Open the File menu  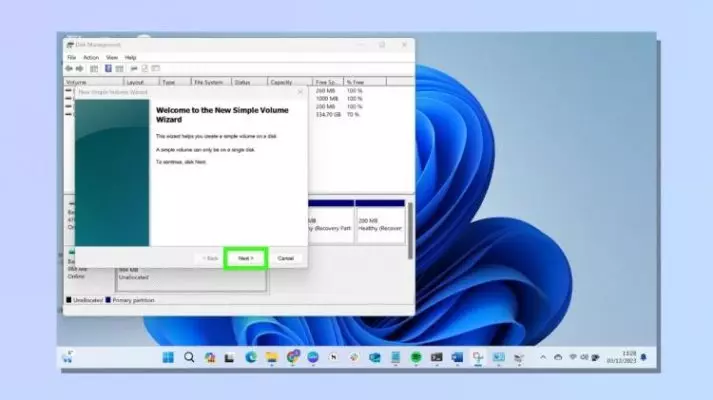(x=72, y=58)
